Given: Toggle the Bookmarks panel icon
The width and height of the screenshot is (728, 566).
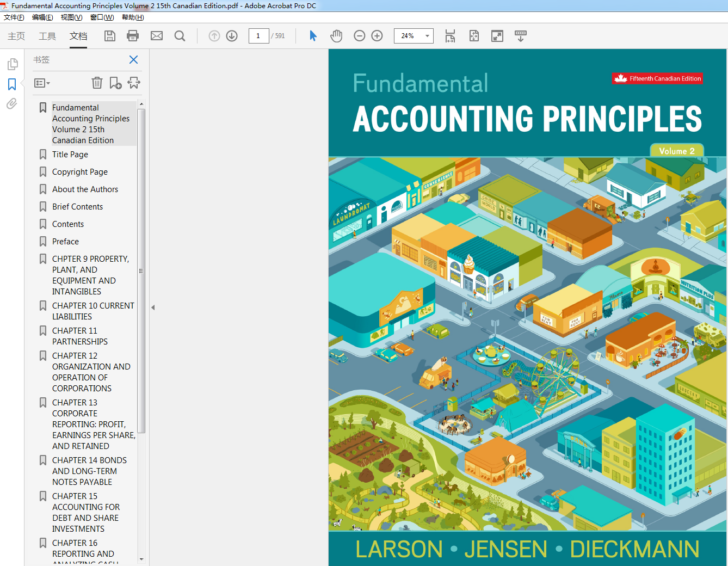Looking at the screenshot, I should (x=12, y=84).
